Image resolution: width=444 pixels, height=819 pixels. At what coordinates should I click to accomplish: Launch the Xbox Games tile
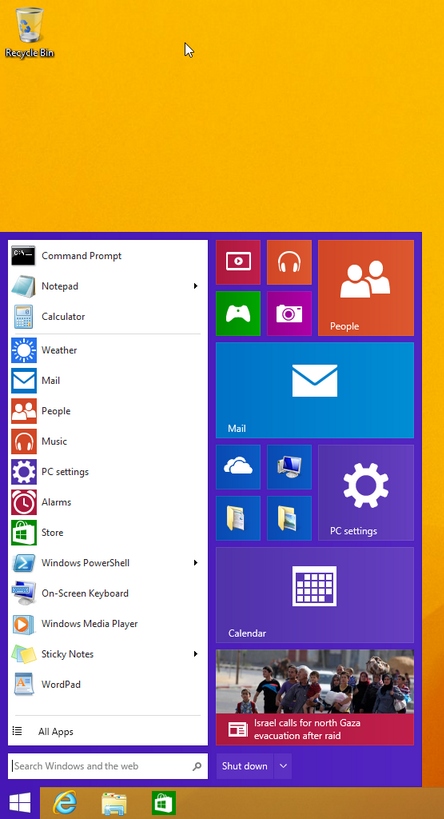pos(238,313)
